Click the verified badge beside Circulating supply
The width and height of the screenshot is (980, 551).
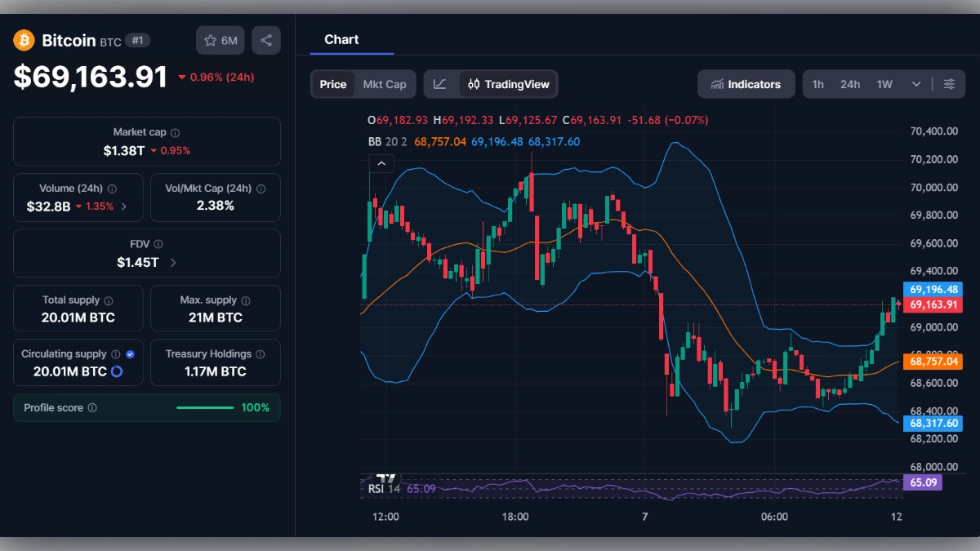(131, 353)
